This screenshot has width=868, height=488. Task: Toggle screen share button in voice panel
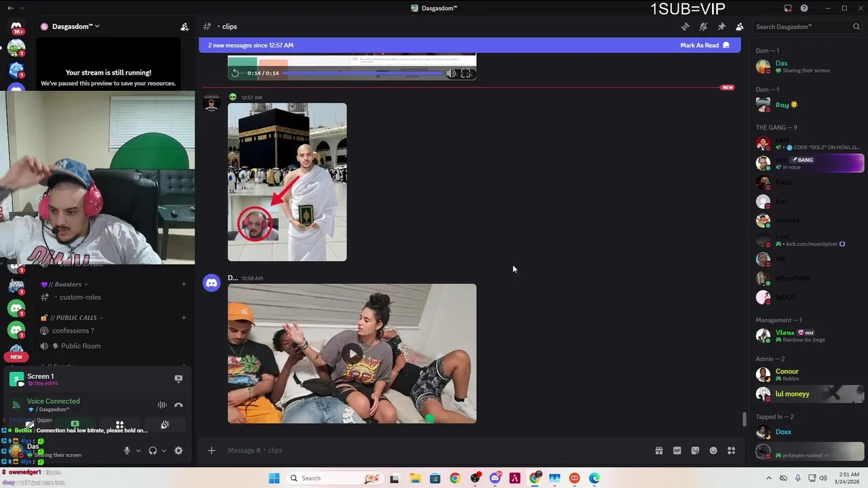(75, 424)
